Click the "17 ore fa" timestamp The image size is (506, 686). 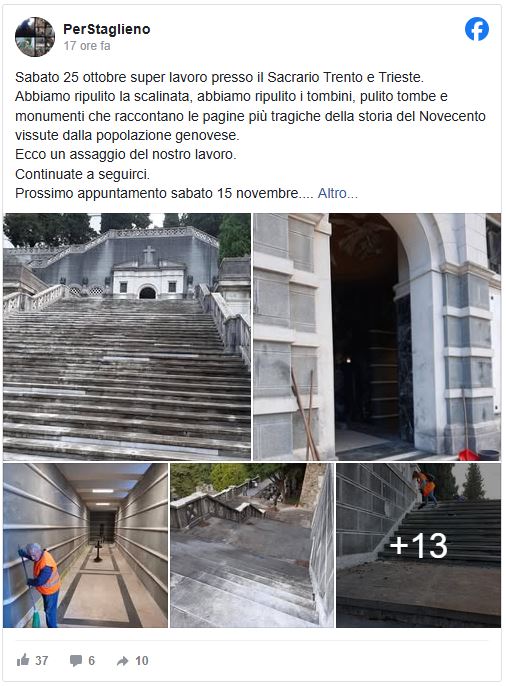coord(87,46)
